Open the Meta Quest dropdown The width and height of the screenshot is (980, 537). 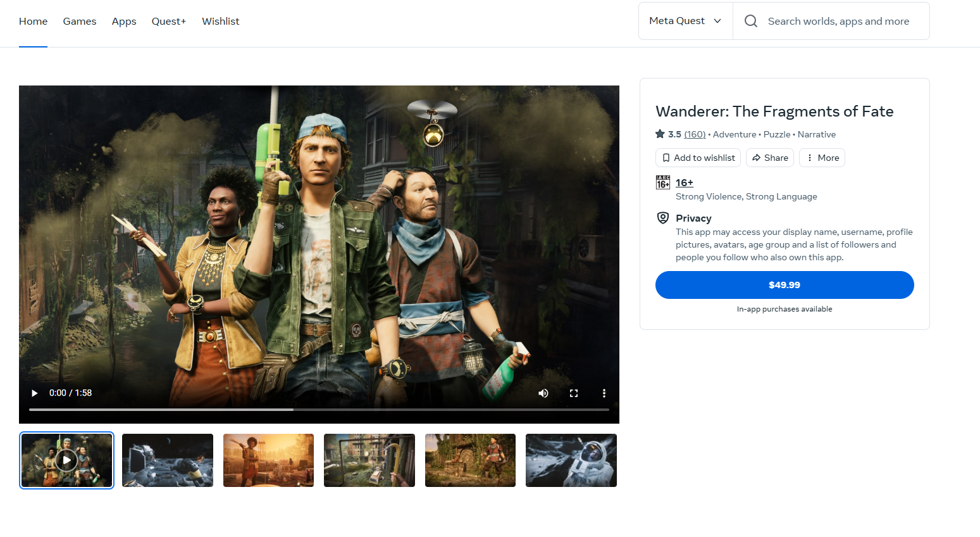tap(685, 21)
